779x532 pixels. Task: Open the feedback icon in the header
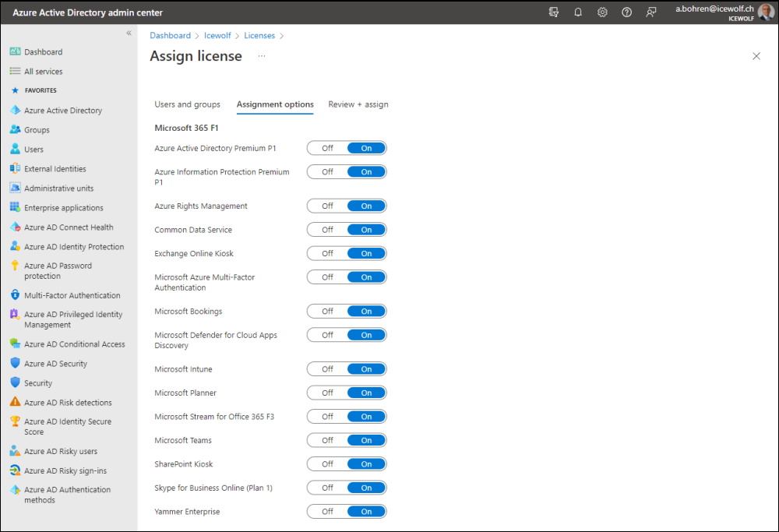(x=650, y=12)
